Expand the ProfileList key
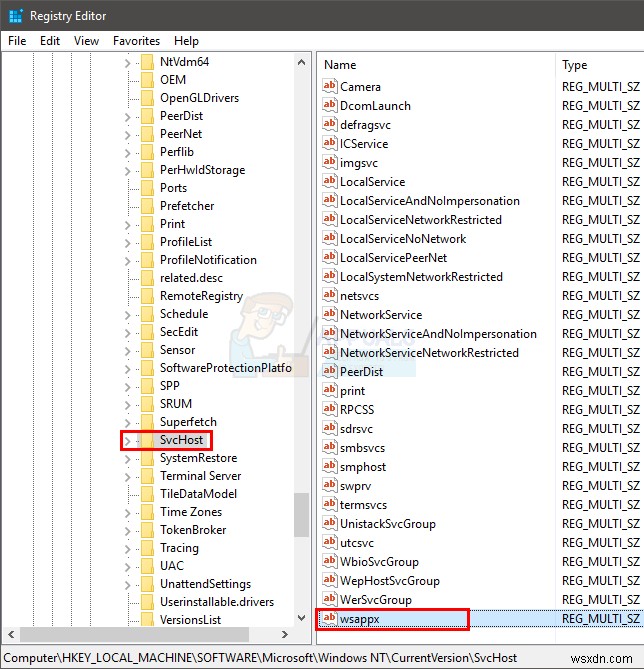Image resolution: width=644 pixels, height=669 pixels. pos(127,243)
